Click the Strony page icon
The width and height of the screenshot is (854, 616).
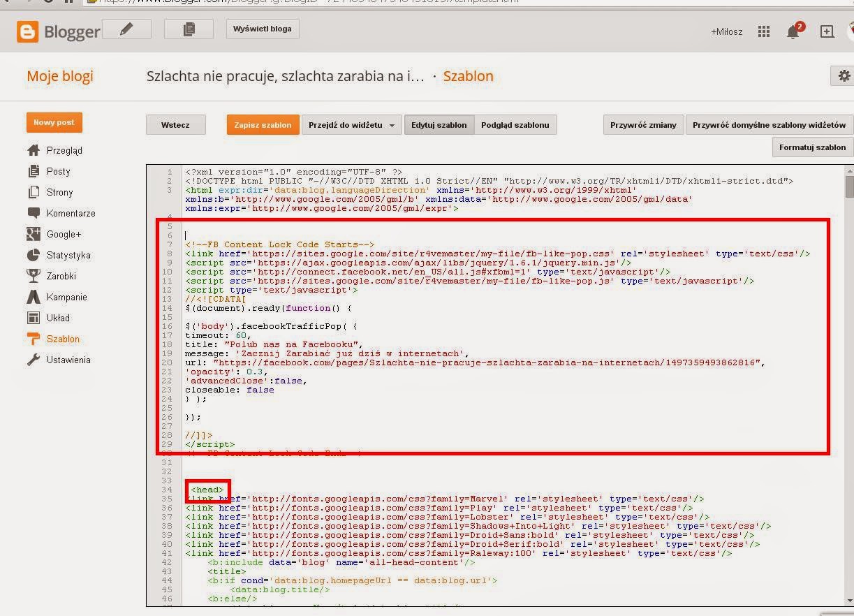[34, 192]
